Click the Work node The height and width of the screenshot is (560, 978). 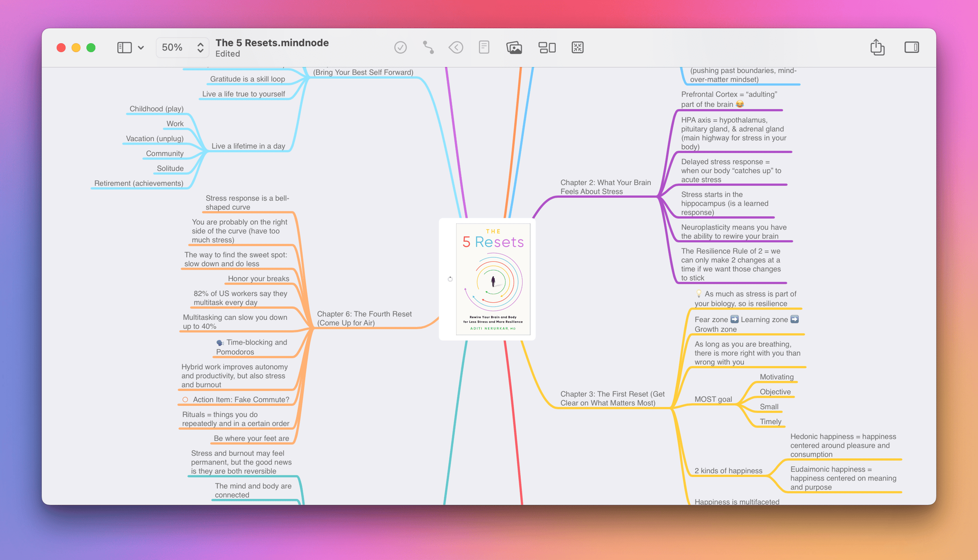(x=175, y=123)
